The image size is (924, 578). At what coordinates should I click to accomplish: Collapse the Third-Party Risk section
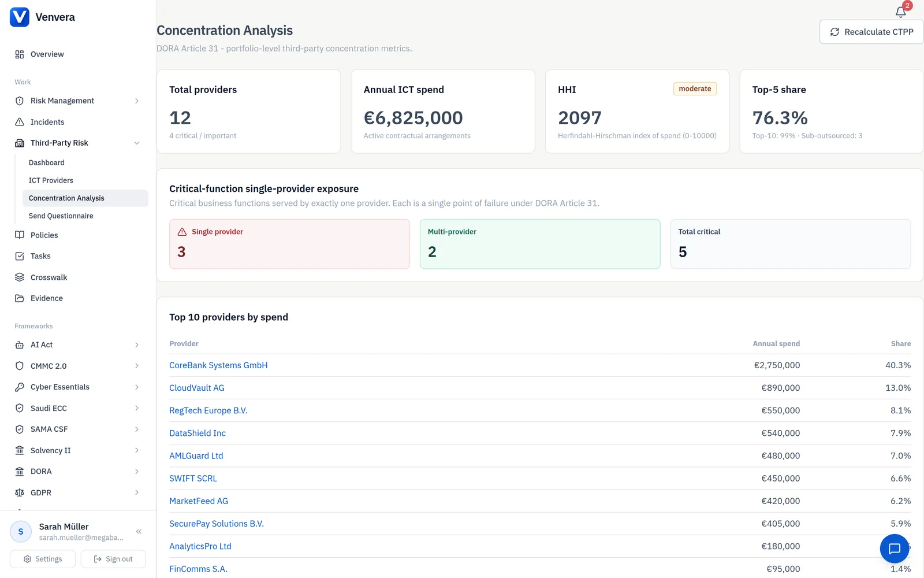137,143
